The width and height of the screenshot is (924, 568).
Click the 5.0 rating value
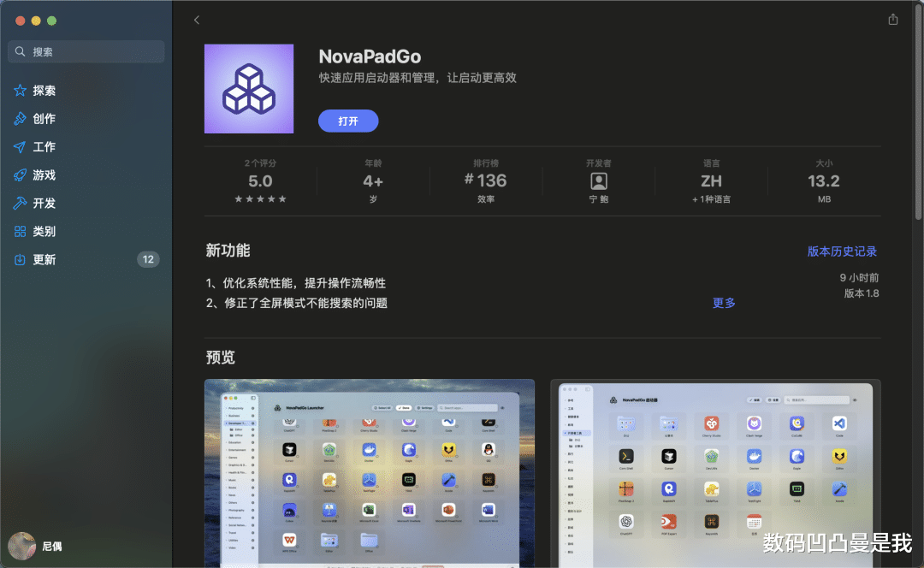point(260,180)
